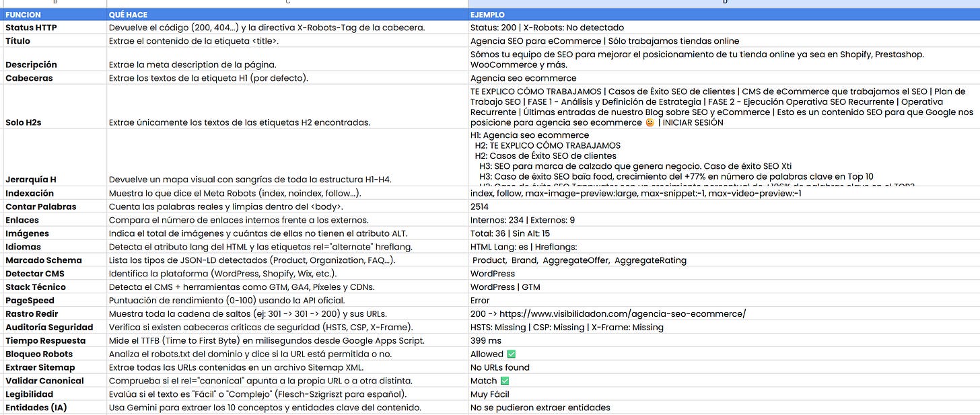This screenshot has width=980, height=415.
Task: Select the 'Status: 200 | X-Robots: No detectado' cell
Action: pos(724,28)
